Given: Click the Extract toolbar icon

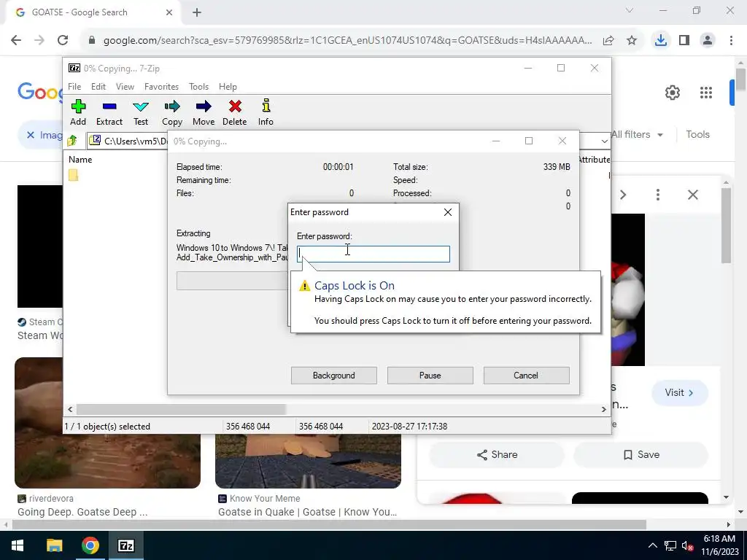Looking at the screenshot, I should [x=109, y=112].
